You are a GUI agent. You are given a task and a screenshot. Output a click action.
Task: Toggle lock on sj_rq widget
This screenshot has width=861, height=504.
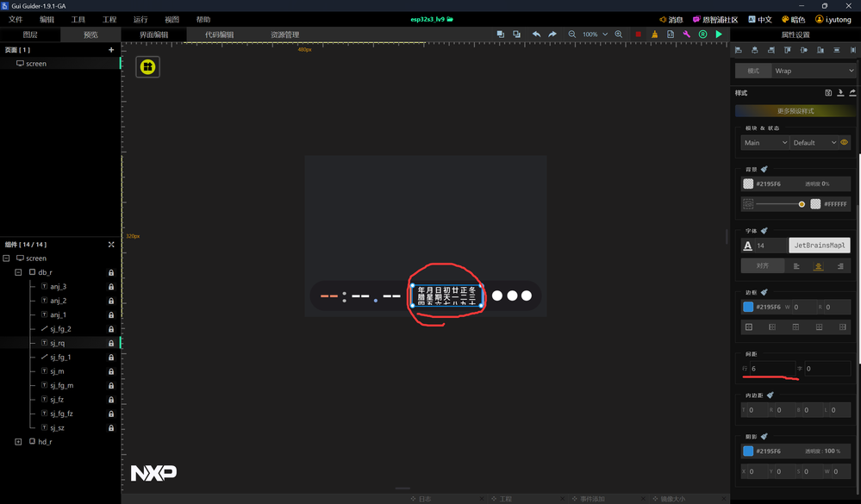coord(111,343)
